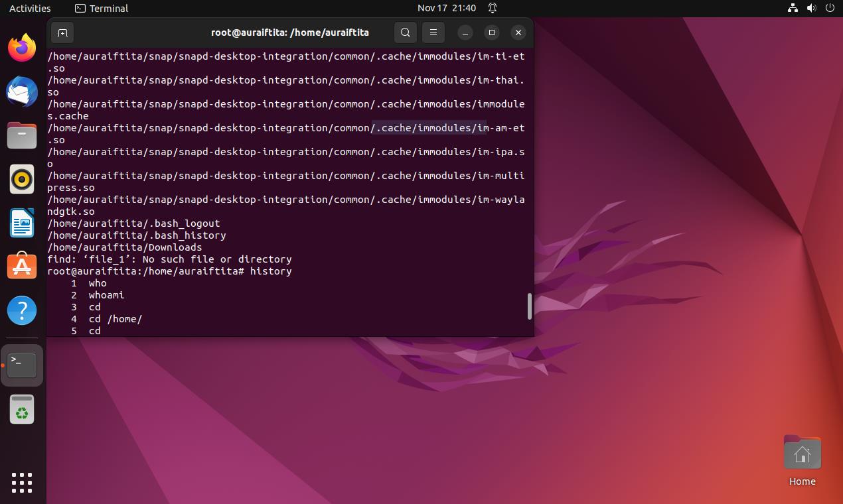The height and width of the screenshot is (504, 843).
Task: Open the Terminal app menu in top bar
Action: (102, 8)
